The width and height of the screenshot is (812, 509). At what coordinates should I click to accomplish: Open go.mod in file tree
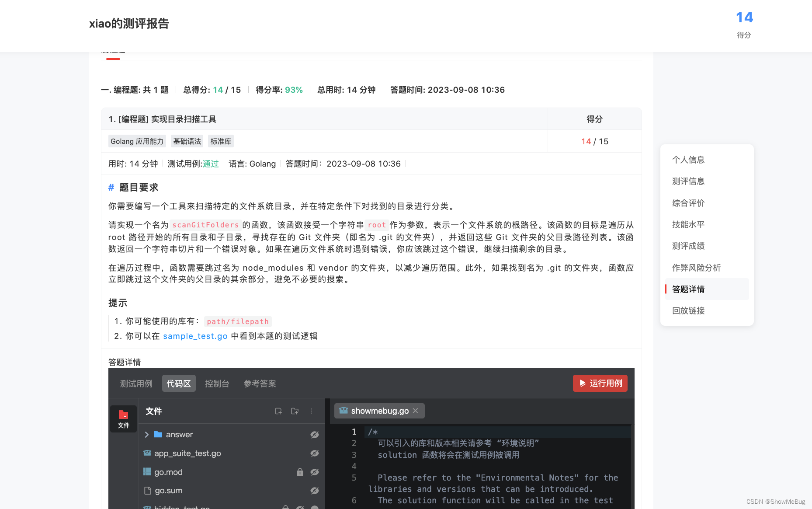[x=168, y=472]
